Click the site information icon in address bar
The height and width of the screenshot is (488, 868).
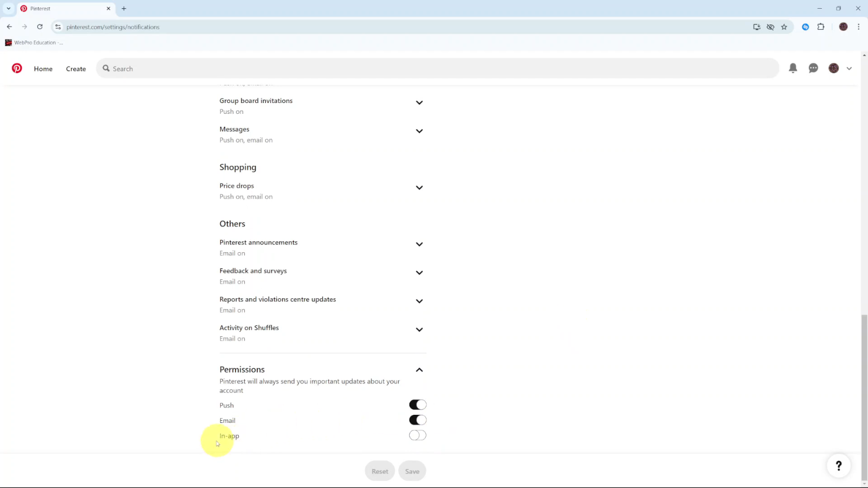click(58, 27)
